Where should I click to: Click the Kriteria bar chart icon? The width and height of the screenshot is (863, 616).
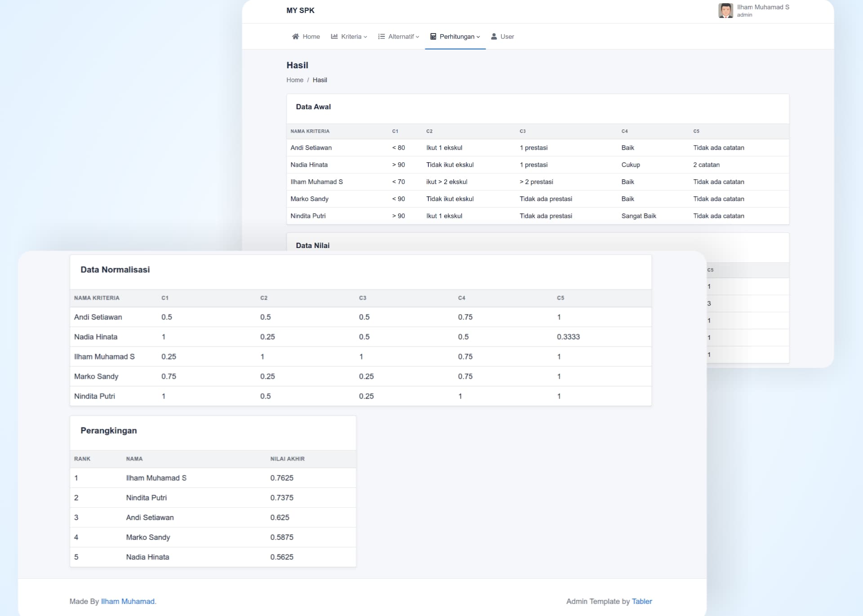(x=334, y=36)
